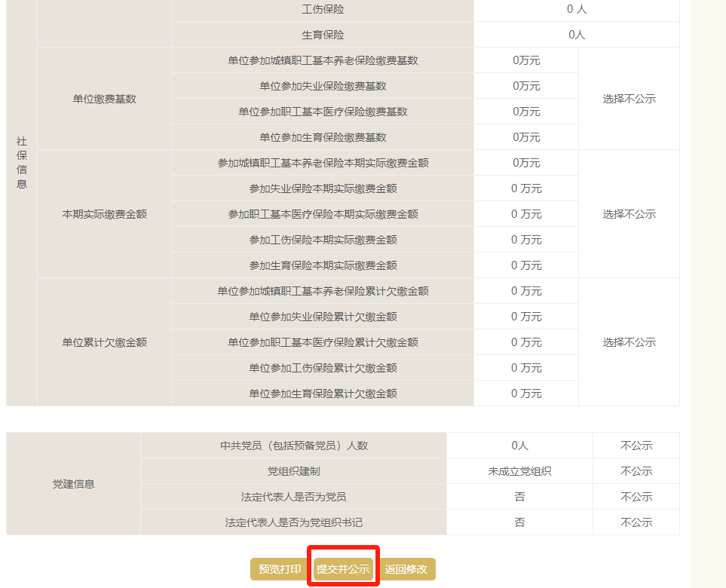The image size is (726, 588).
Task: Select 选择不公示 for 单位累计欠缴金额 section
Action: (630, 341)
